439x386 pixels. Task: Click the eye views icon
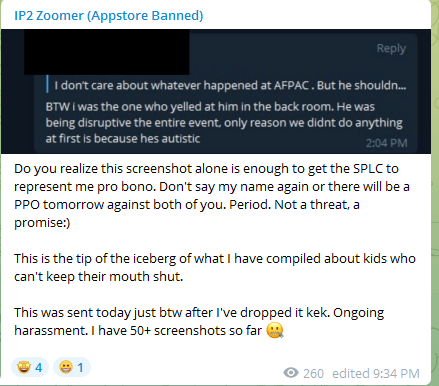[291, 373]
